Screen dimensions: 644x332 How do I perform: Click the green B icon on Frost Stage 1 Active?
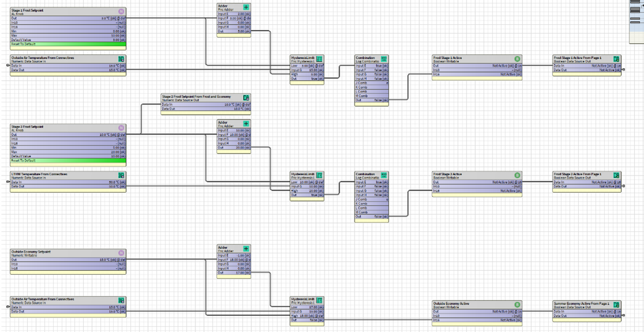click(x=517, y=59)
